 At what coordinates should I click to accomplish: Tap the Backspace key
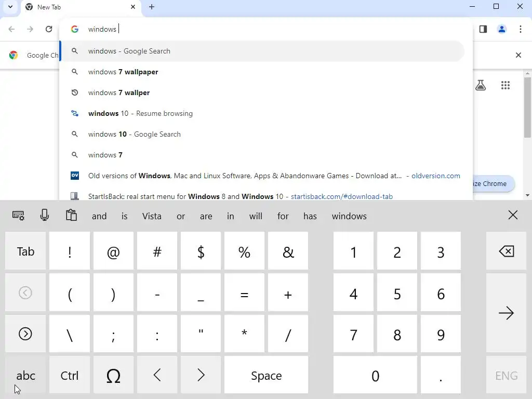click(506, 251)
